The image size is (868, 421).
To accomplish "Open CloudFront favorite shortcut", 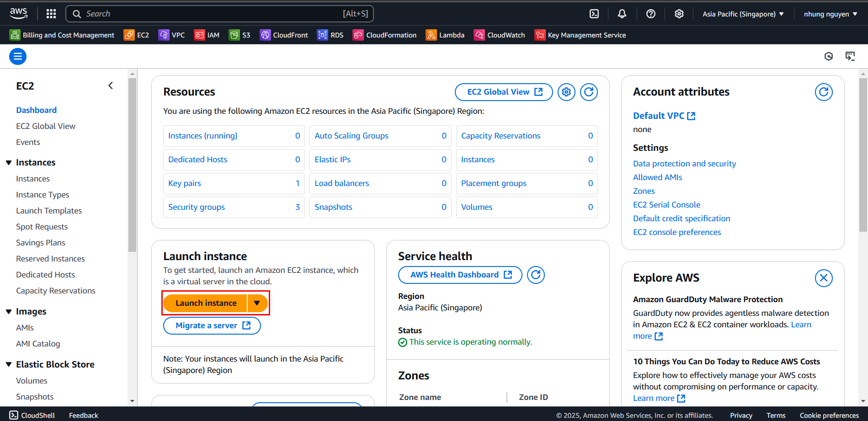I will pyautogui.click(x=284, y=35).
